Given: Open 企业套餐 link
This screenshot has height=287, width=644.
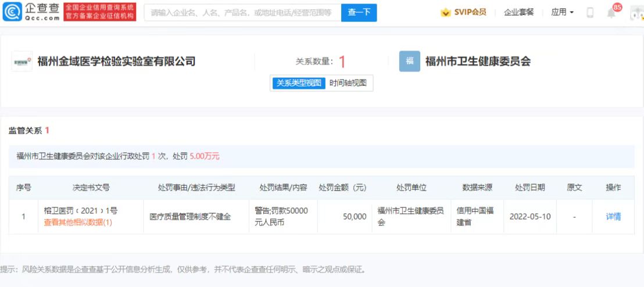Looking at the screenshot, I should pyautogui.click(x=518, y=12).
